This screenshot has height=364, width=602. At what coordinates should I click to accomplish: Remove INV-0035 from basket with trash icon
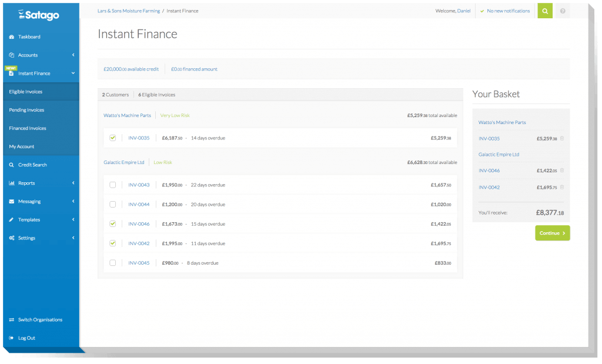561,138
